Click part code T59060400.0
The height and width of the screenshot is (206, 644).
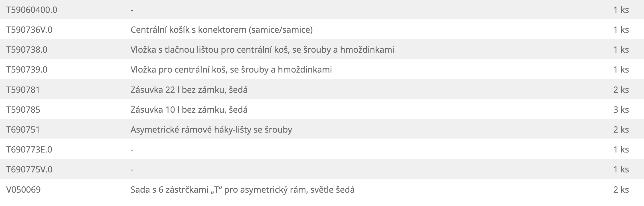pos(32,10)
